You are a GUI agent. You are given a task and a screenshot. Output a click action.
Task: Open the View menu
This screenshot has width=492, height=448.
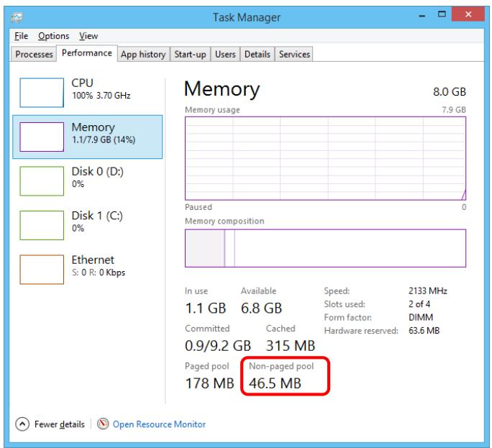(x=88, y=36)
